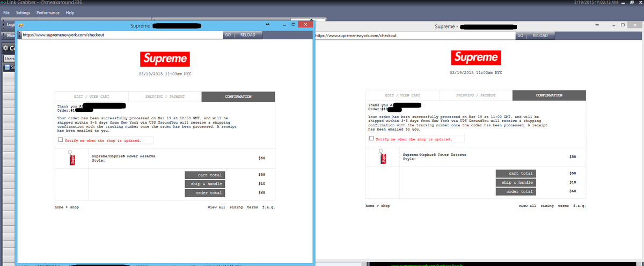Open the Settings menu
This screenshot has height=266, width=644.
(x=23, y=12)
